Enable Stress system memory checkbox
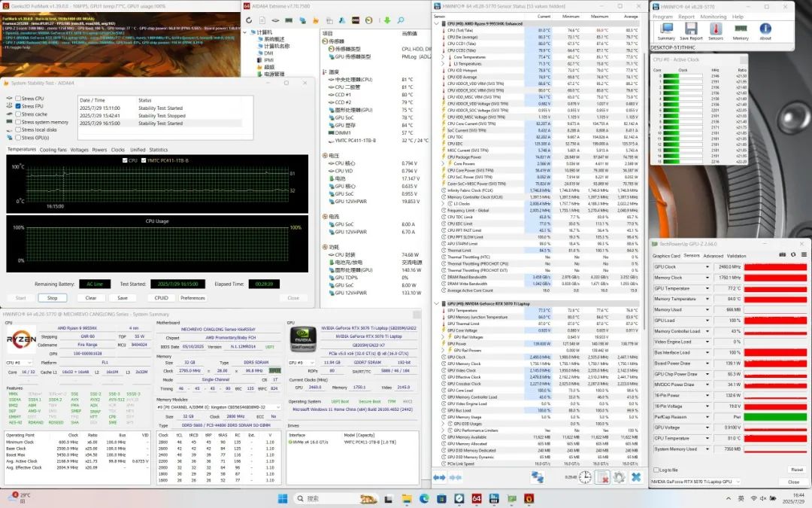812x508 pixels. click(18, 122)
